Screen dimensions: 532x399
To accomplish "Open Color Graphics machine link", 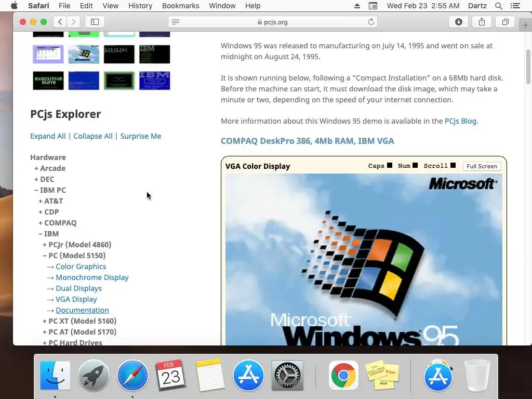I will [x=81, y=267].
